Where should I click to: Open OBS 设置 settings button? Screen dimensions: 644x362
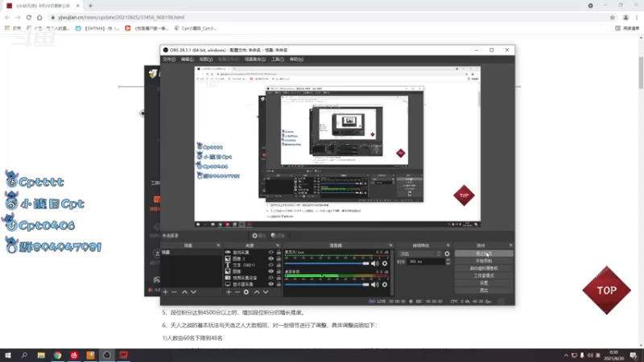(484, 283)
